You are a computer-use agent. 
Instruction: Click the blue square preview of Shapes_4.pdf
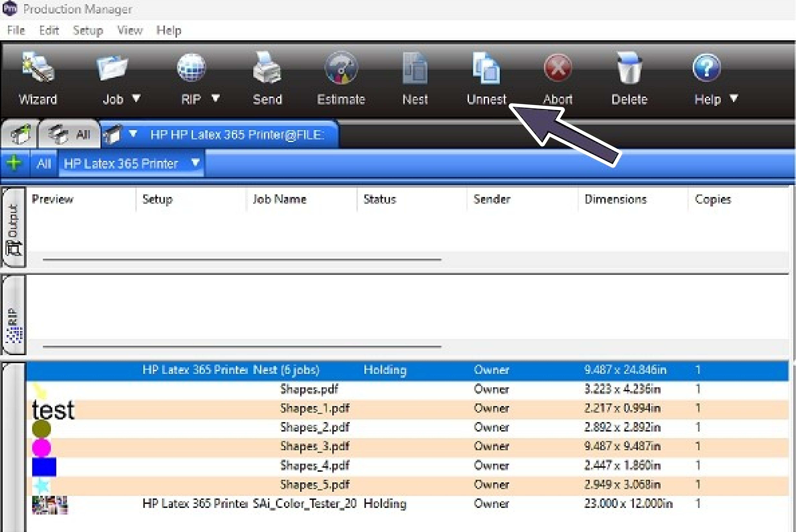click(x=44, y=467)
